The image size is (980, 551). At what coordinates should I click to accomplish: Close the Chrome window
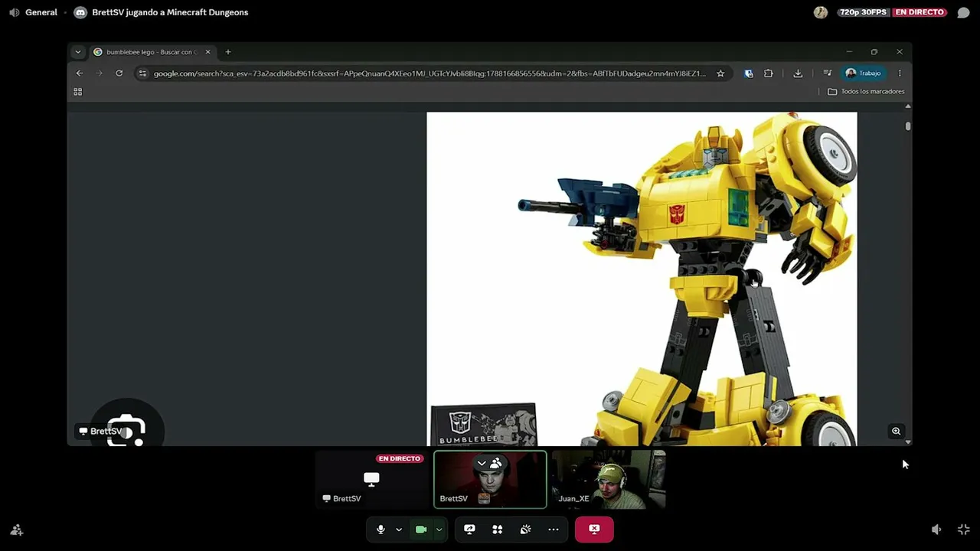coord(900,52)
